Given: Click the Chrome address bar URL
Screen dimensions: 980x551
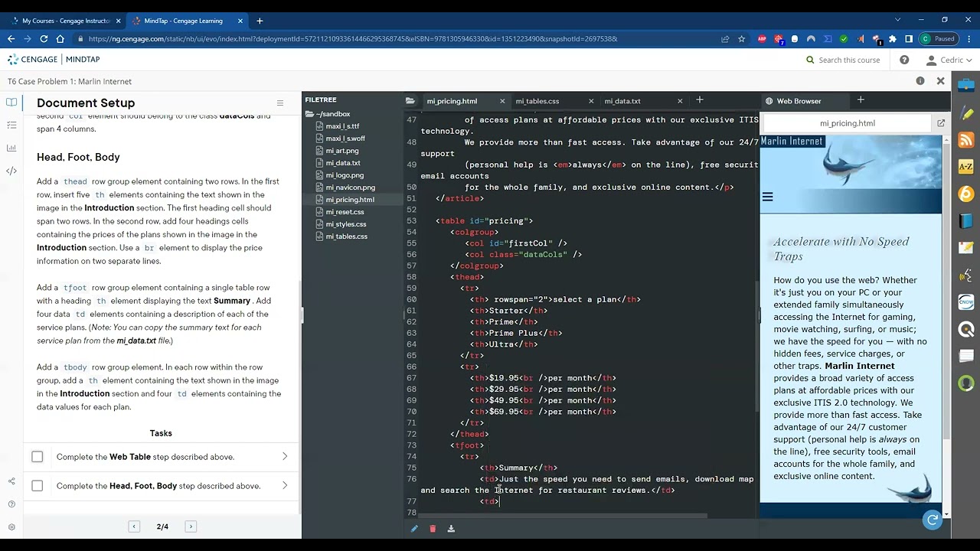Looking at the screenshot, I should point(352,39).
